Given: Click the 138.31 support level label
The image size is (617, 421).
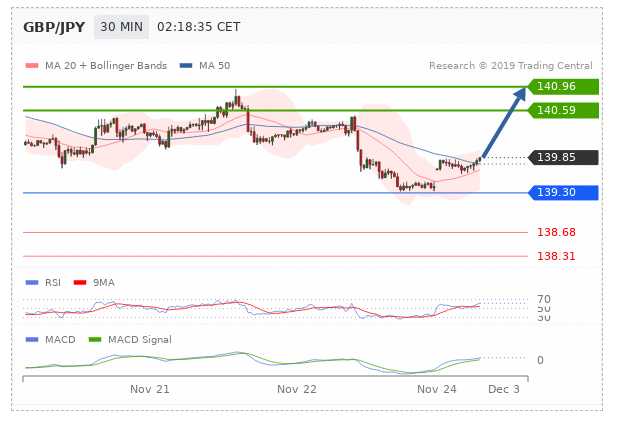Looking at the screenshot, I should pos(556,257).
